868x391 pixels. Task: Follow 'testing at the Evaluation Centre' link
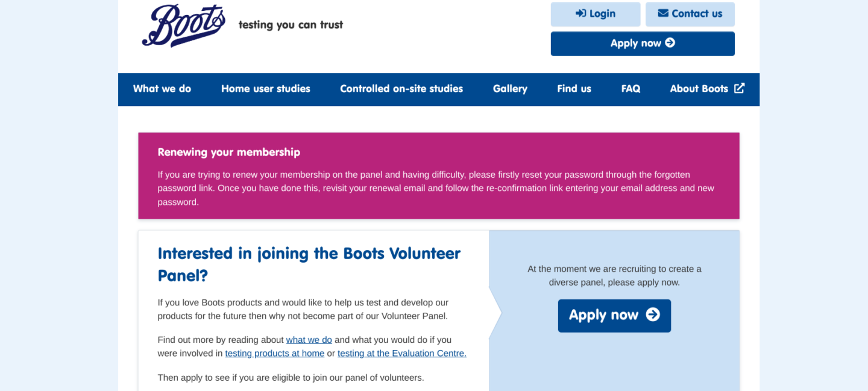(402, 354)
